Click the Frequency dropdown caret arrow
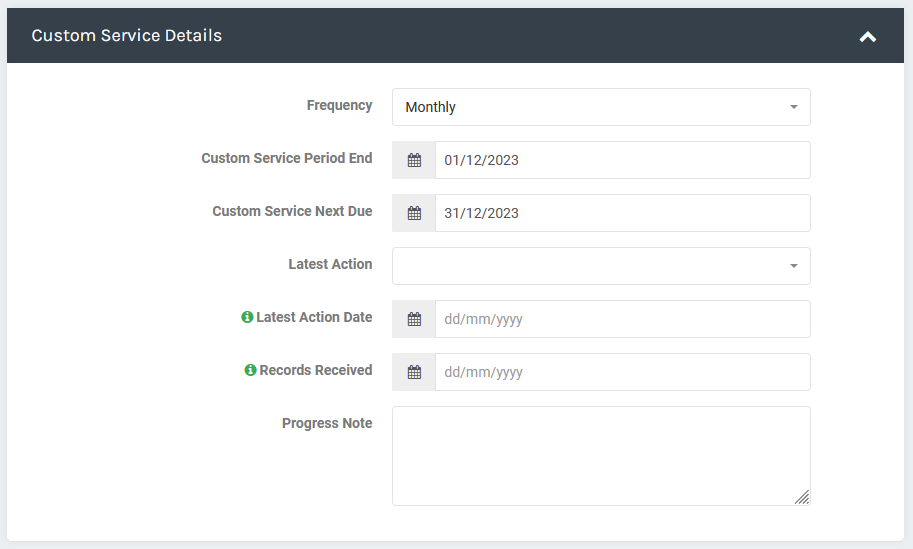The image size is (913, 549). click(x=793, y=107)
